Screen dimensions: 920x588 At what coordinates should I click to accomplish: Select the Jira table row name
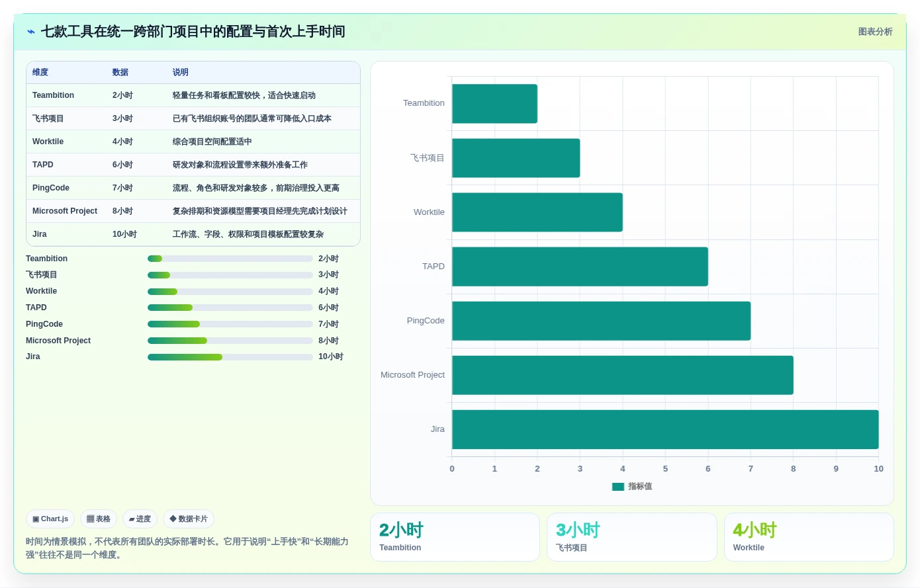(x=40, y=234)
